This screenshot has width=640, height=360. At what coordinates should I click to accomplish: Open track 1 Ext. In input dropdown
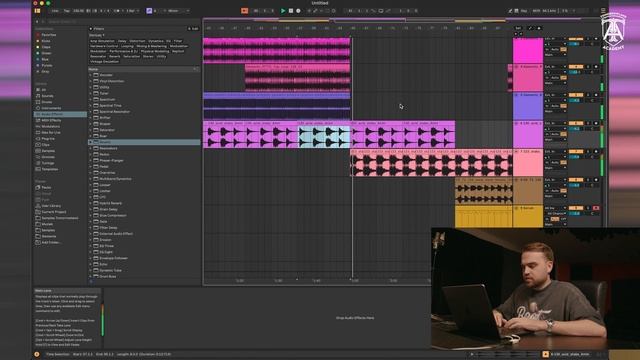555,39
